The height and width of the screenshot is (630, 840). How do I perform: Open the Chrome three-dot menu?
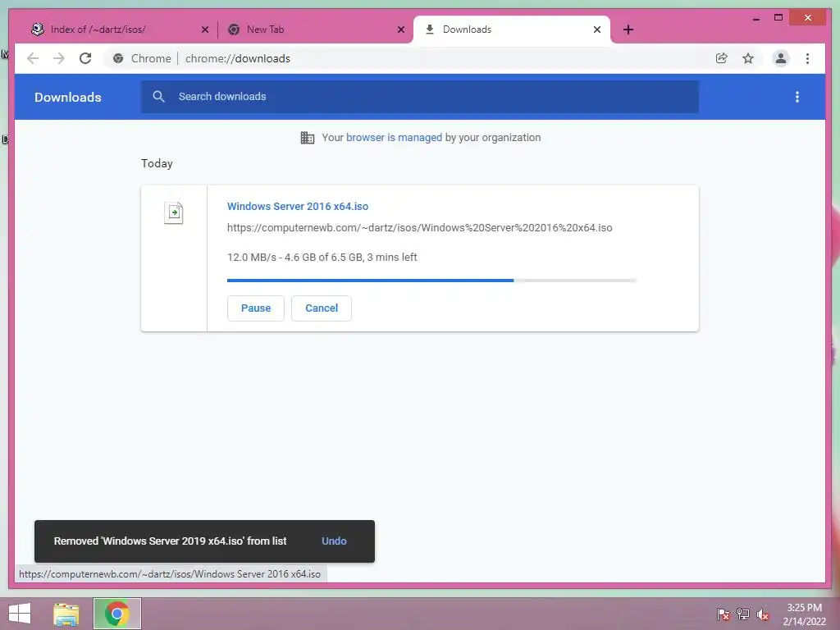(807, 58)
